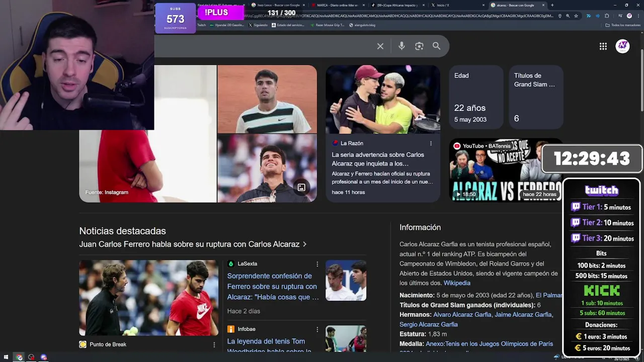Image resolution: width=644 pixels, height=362 pixels.
Task: Open the X Siguiendo bookmark
Action: (259, 25)
